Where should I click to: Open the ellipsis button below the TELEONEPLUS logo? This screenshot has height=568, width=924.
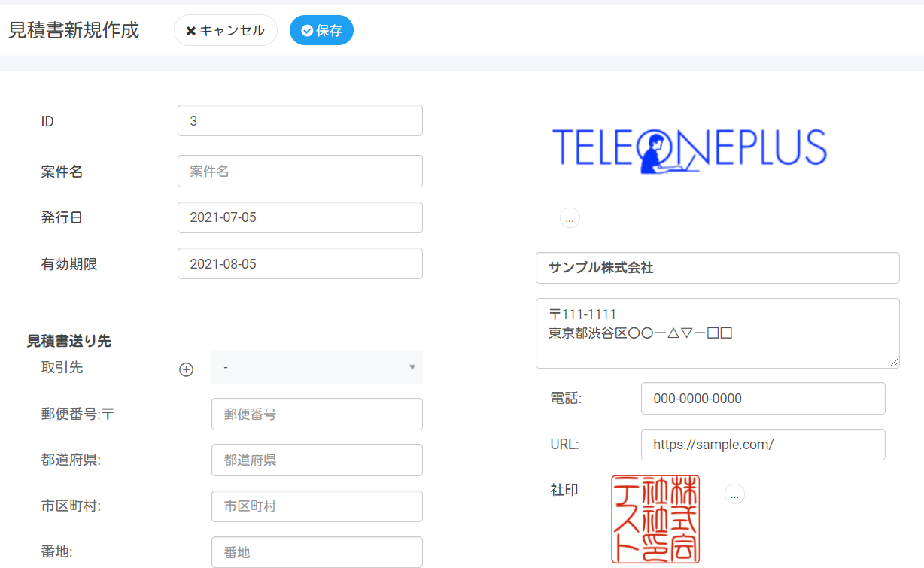tap(570, 218)
